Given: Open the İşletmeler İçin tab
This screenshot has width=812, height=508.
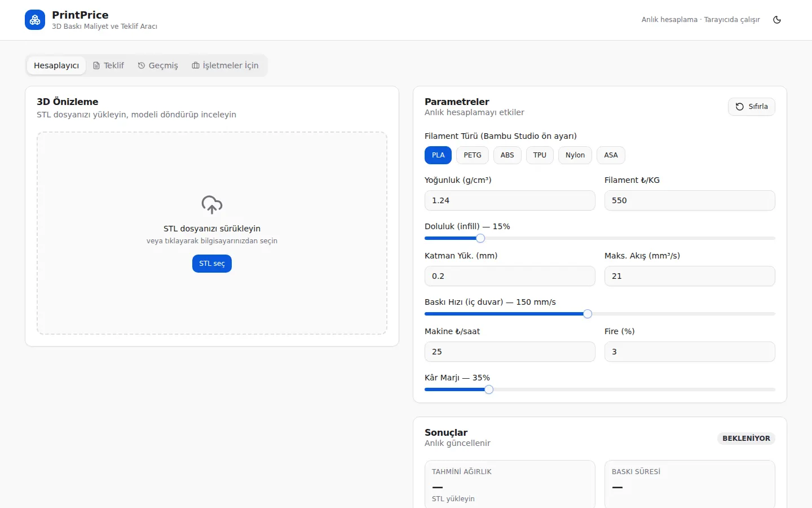Looking at the screenshot, I should [225, 65].
